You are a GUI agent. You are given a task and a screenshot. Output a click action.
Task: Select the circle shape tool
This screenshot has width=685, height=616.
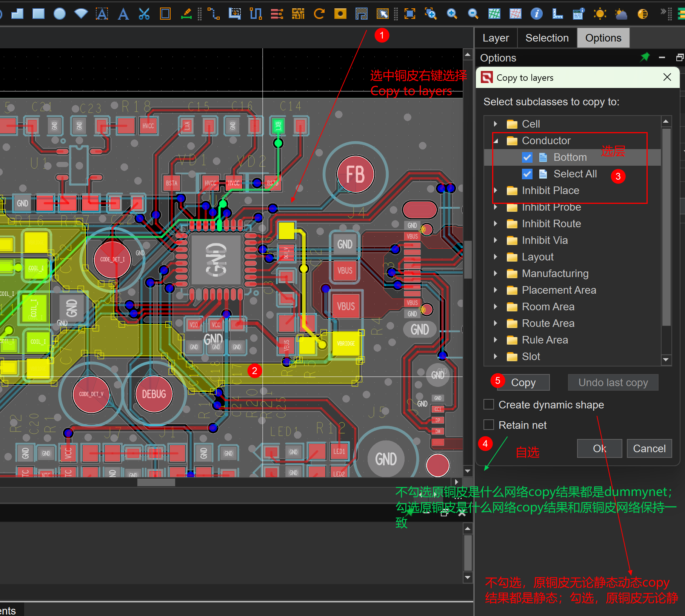click(59, 14)
